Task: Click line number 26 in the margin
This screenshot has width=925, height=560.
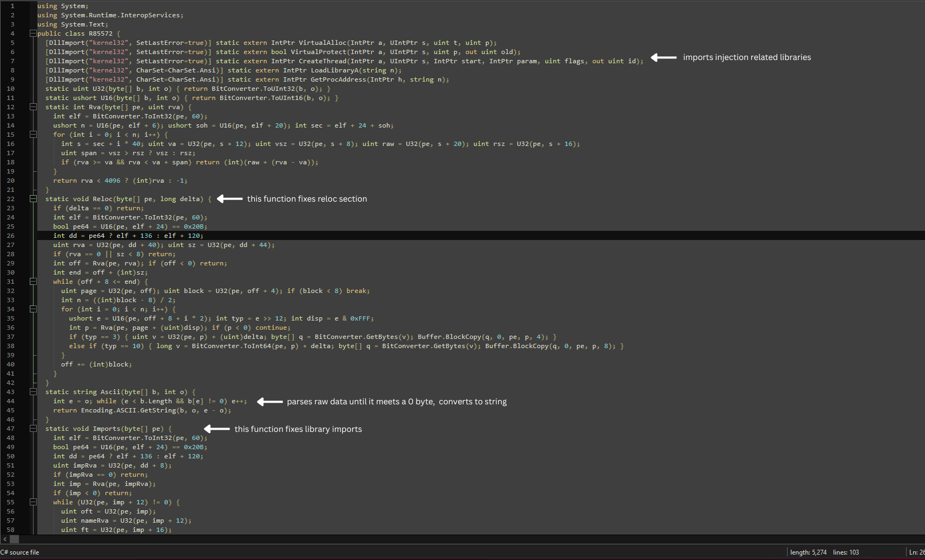Action: click(11, 236)
